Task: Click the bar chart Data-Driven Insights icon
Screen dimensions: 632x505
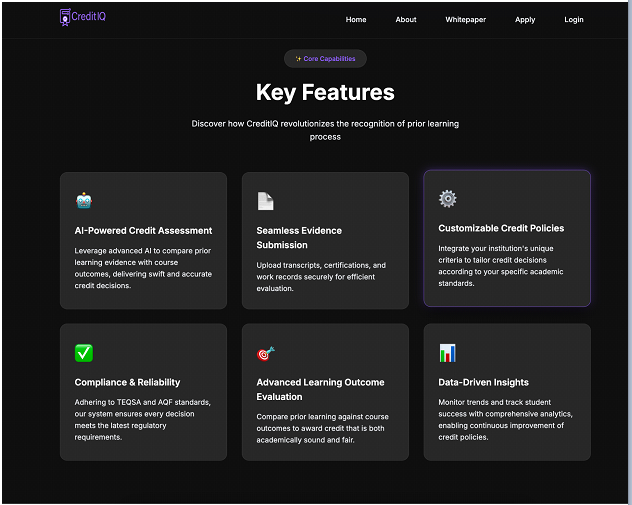Action: click(x=447, y=353)
